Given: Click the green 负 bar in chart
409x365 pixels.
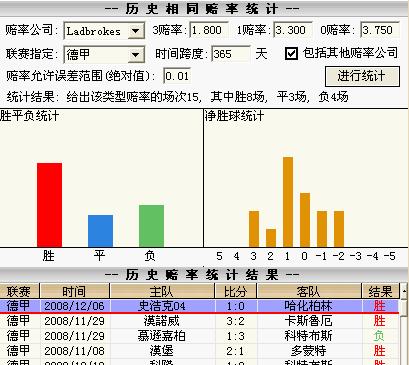Looking at the screenshot, I should click(x=151, y=226).
